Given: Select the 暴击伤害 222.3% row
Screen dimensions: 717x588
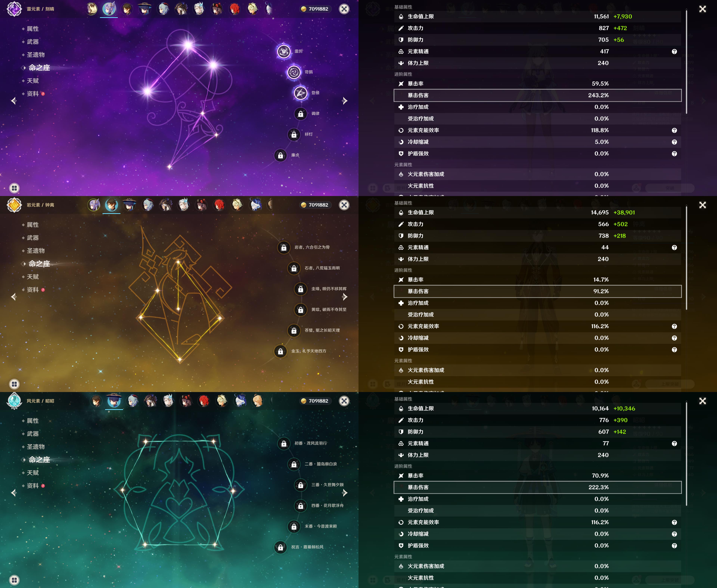Looking at the screenshot, I should click(x=537, y=487).
